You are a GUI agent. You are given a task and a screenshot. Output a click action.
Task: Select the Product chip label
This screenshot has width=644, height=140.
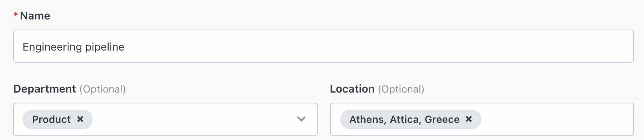(x=51, y=119)
